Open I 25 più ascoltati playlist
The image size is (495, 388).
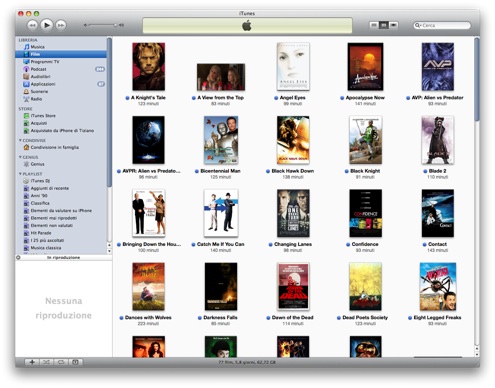pos(47,240)
